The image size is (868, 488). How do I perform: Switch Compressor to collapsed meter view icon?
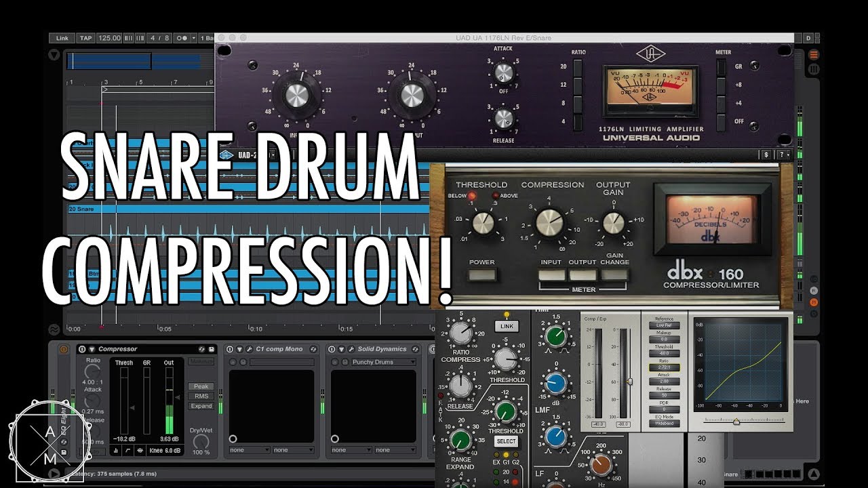click(116, 451)
